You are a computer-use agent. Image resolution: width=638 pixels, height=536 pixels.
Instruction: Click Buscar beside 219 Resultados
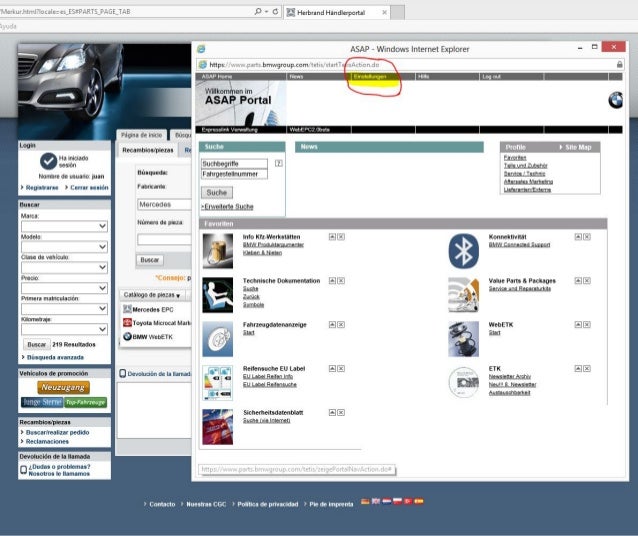36,344
